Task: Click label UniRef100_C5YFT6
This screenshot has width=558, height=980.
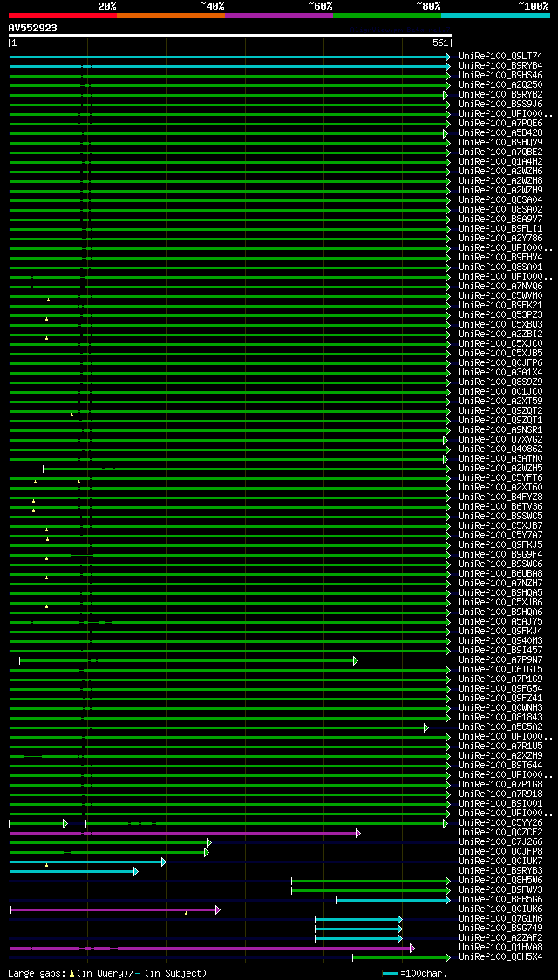Action: 500,478
